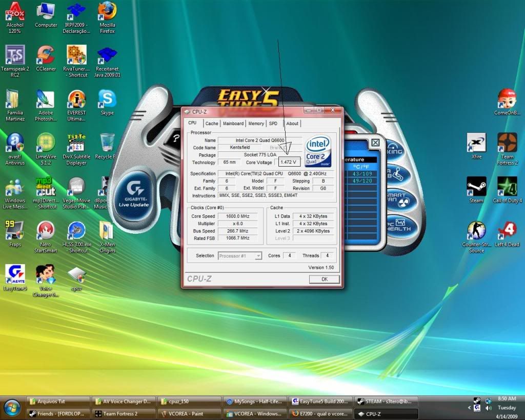This screenshot has width=525, height=420.
Task: Click the question mark help button in EasyTune5
Action: (176, 138)
